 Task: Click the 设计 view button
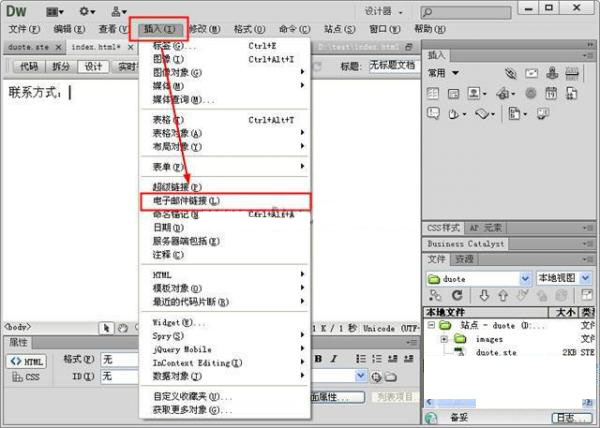(93, 67)
